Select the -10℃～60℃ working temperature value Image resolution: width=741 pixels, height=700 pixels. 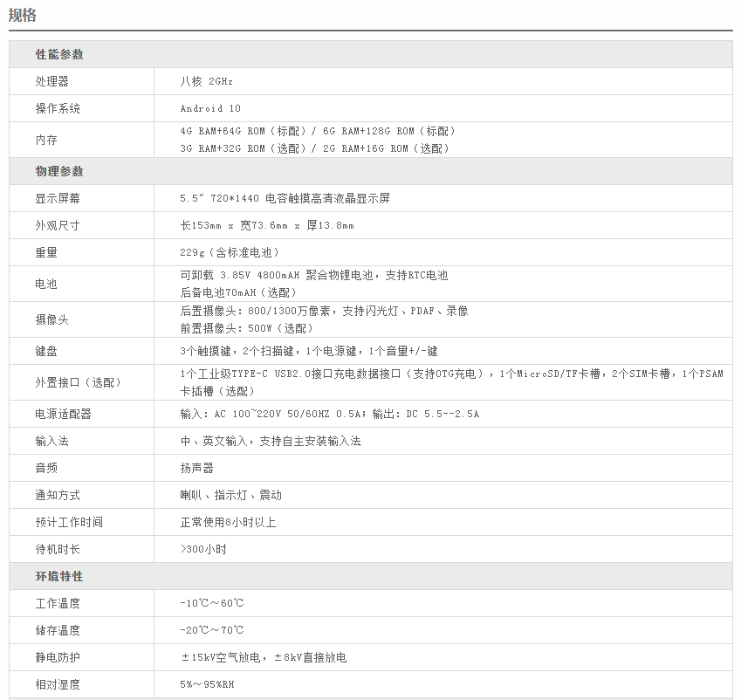coord(212,603)
